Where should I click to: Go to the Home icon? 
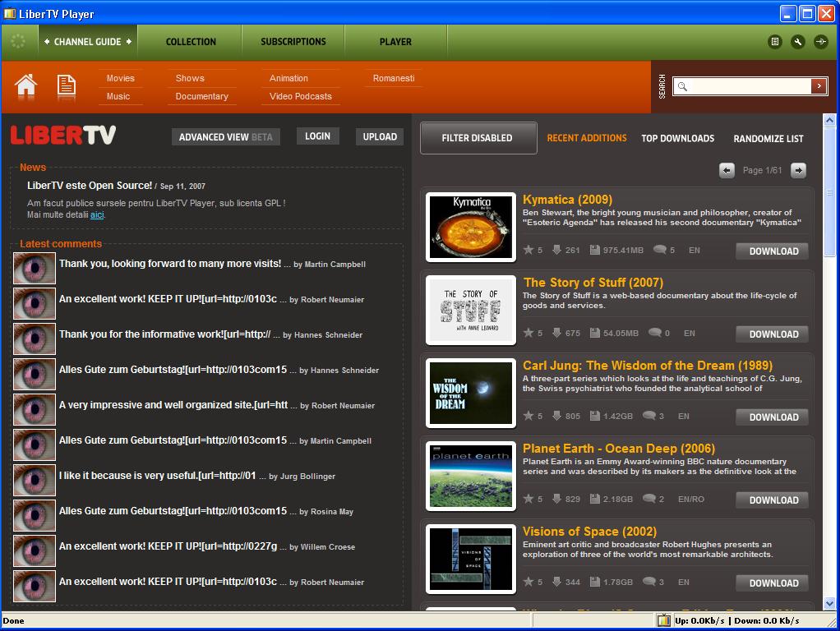click(25, 85)
